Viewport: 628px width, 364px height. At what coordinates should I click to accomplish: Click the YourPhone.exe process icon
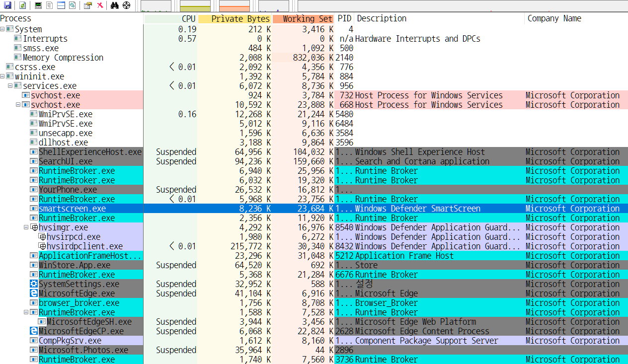tap(34, 190)
